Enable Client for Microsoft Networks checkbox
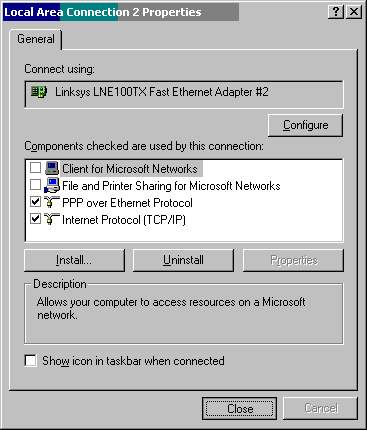 [35, 167]
